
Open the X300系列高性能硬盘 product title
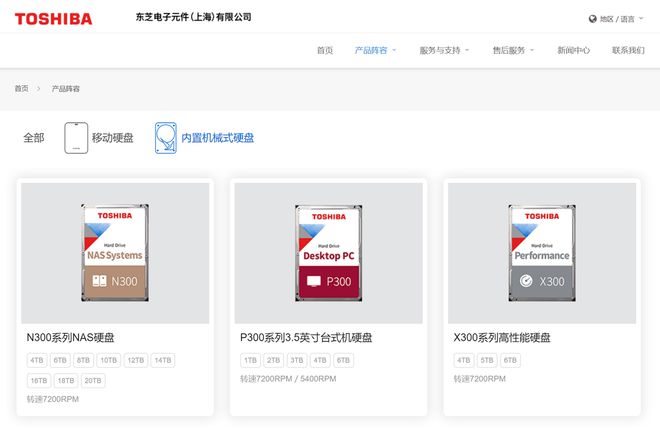pos(502,337)
